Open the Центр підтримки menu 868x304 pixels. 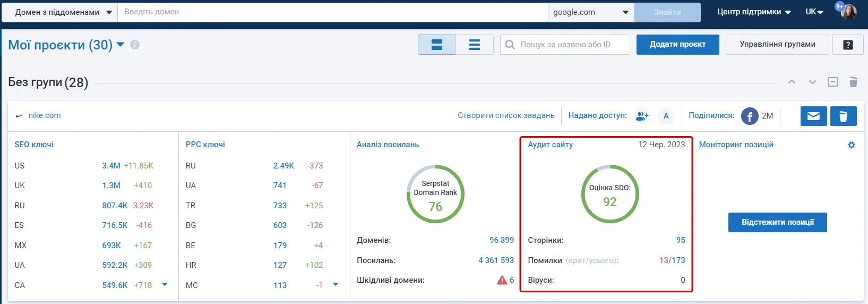coord(754,12)
